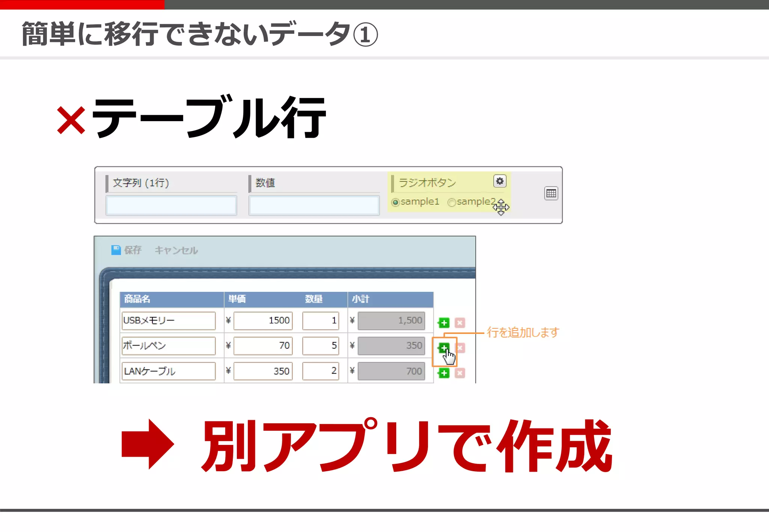Click the 文字列 (1行) text input box
This screenshot has width=769, height=532.
point(171,205)
